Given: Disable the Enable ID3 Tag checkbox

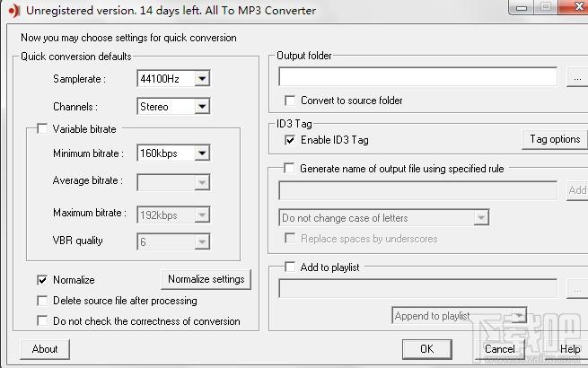Looking at the screenshot, I should coord(289,140).
